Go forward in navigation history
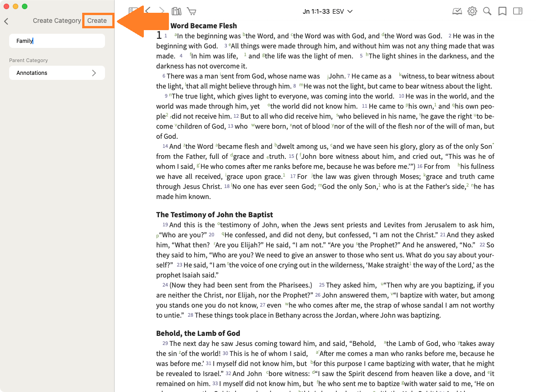 162,11
